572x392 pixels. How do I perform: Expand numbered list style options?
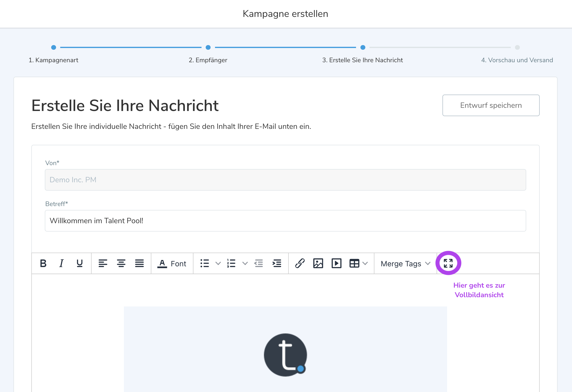point(245,263)
